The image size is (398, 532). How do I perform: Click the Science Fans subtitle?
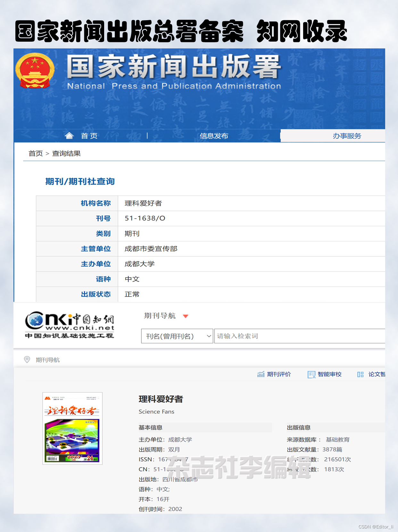tap(156, 411)
